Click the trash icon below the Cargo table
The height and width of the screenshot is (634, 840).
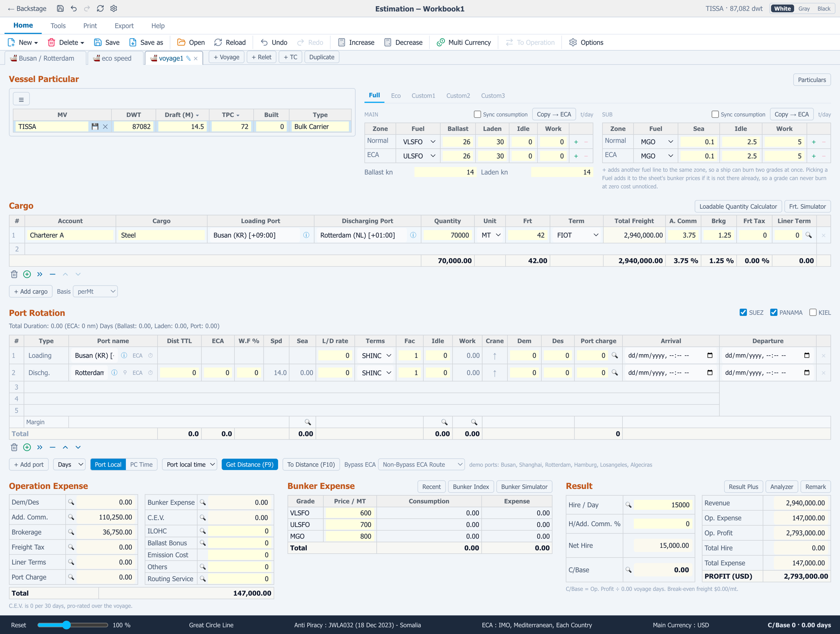pos(14,274)
